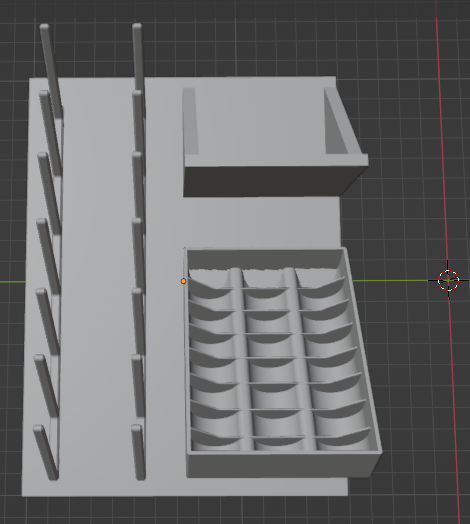Select the compartment tray on the model
Image resolution: width=470 pixels, height=524 pixels.
[283, 362]
